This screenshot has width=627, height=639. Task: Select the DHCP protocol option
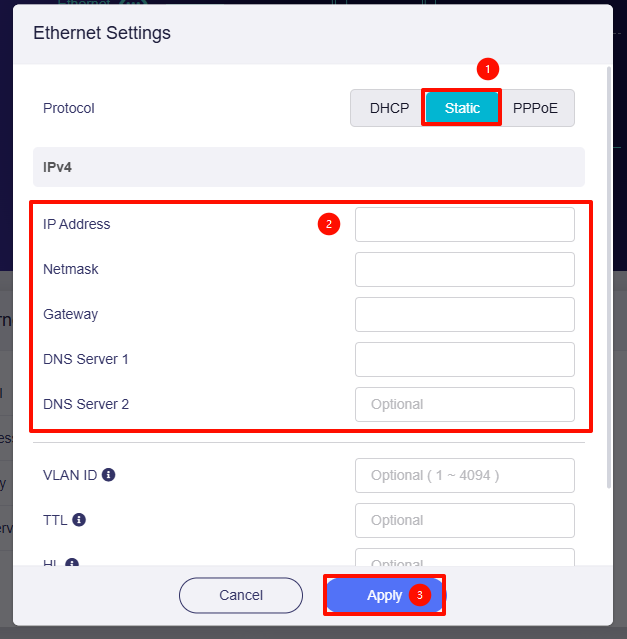389,108
